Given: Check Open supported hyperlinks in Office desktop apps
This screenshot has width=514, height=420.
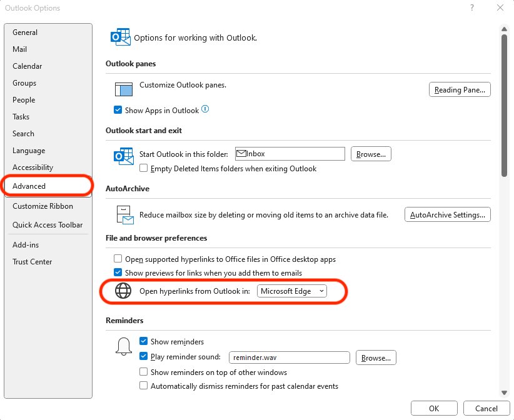Looking at the screenshot, I should 118,259.
